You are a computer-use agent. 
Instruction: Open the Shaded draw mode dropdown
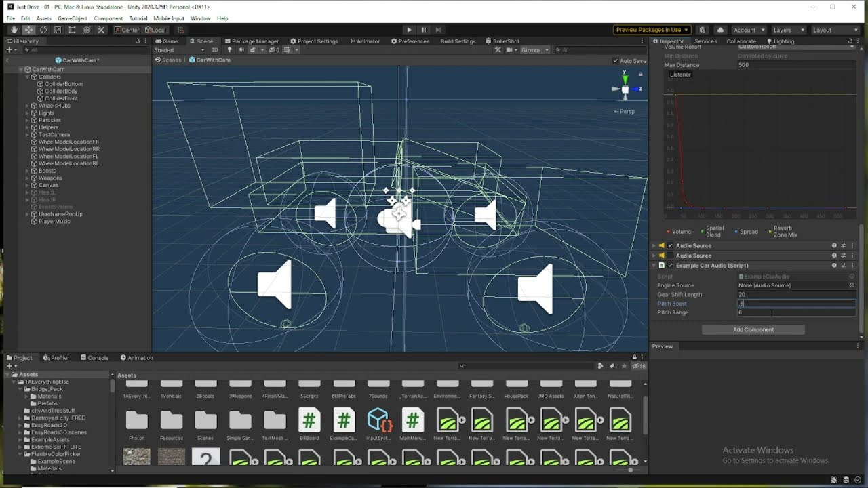point(179,49)
